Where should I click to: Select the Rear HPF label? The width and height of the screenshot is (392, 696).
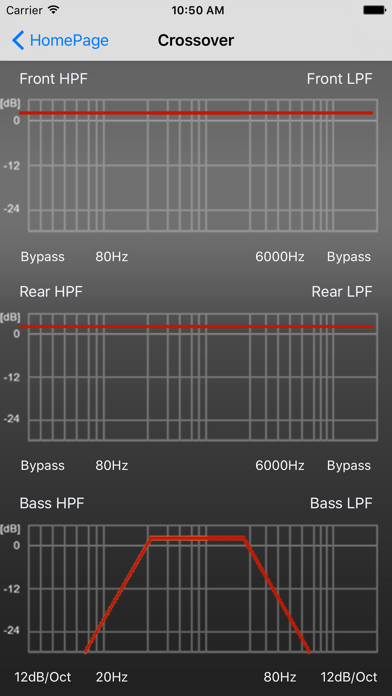point(51,292)
